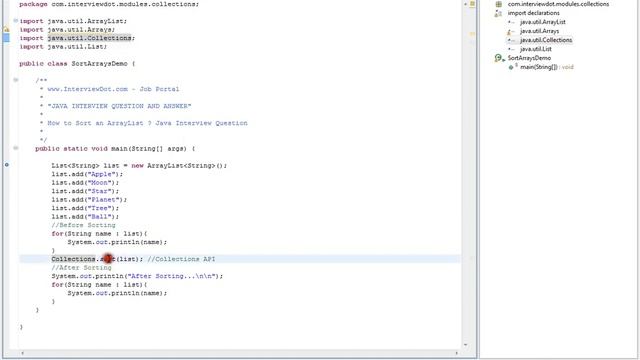Select java.util.List in the outline
This screenshot has height=360, width=640.
coord(536,49)
